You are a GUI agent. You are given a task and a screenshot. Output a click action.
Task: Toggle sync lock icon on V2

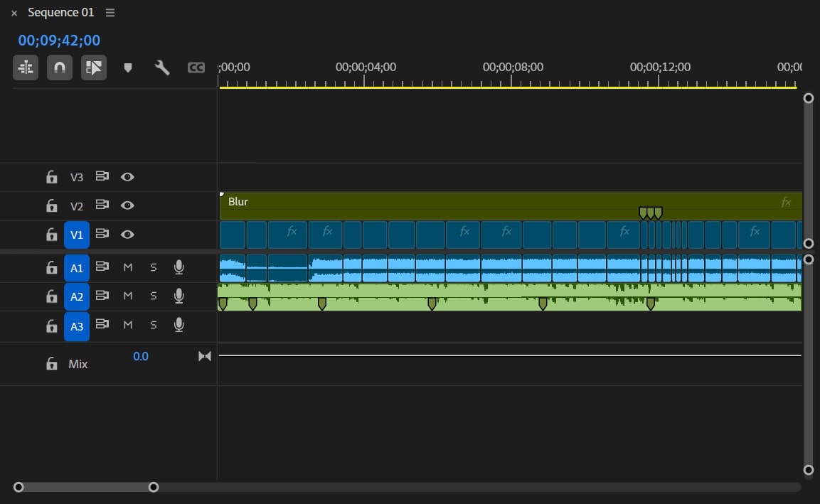102,205
